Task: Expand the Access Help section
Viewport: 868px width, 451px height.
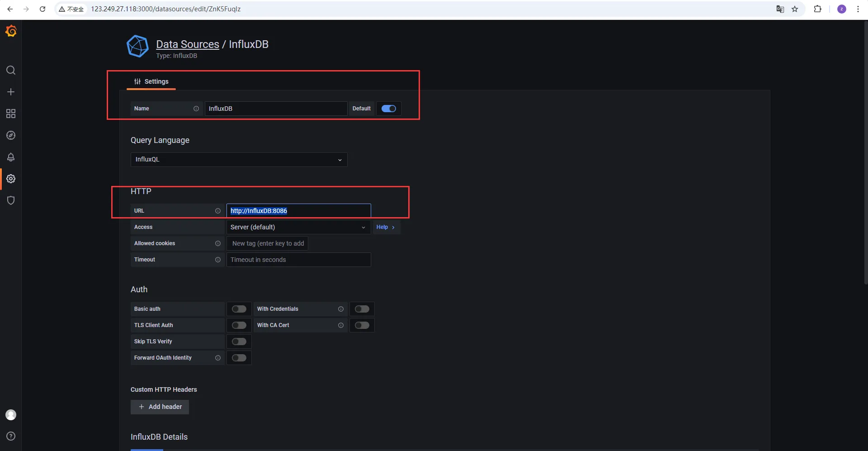Action: (386, 227)
